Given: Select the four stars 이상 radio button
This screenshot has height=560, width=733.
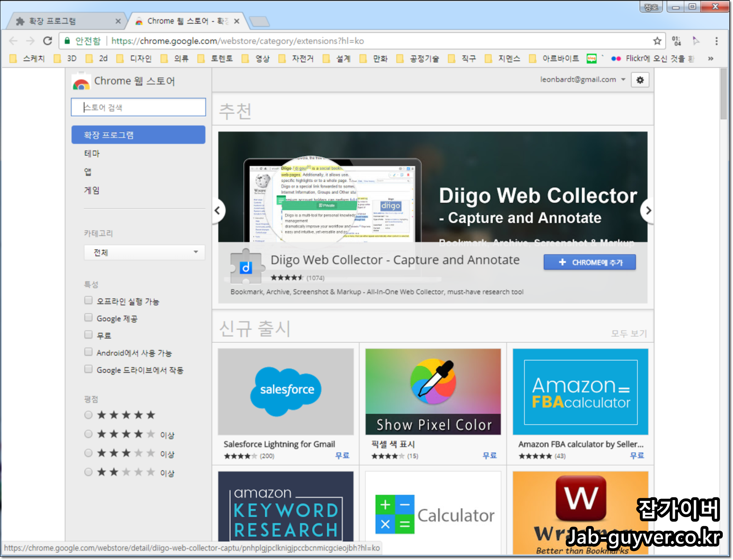Looking at the screenshot, I should click(88, 434).
